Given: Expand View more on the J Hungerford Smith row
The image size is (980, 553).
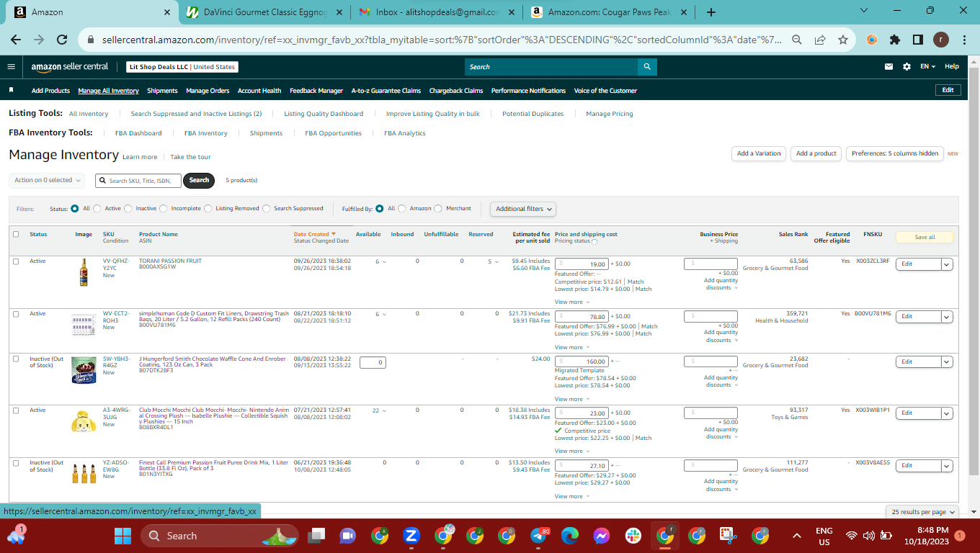Looking at the screenshot, I should 571,399.
